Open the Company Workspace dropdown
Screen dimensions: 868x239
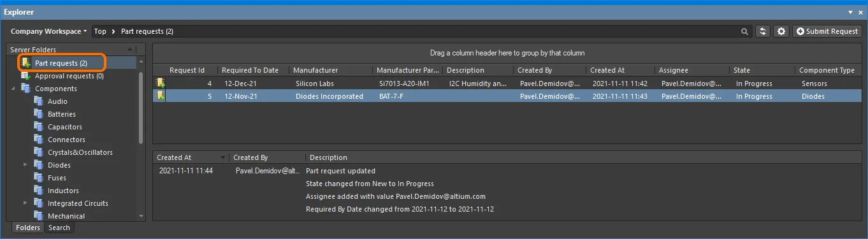pyautogui.click(x=48, y=31)
